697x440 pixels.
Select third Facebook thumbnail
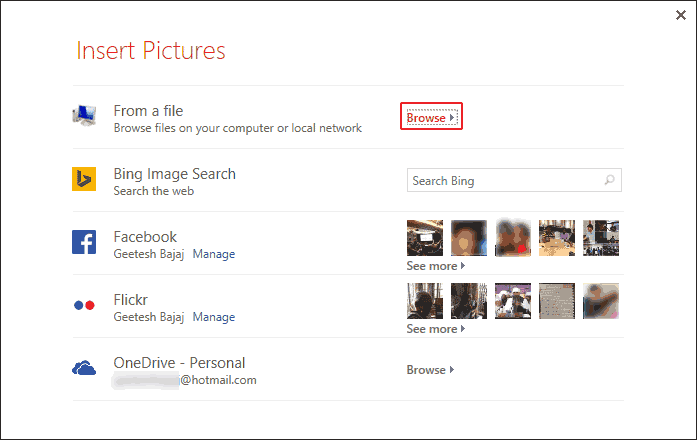pos(513,238)
